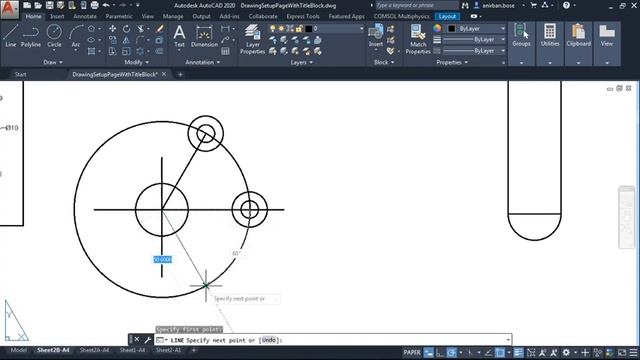Screen dimensions: 640x360
Task: Toggle Clean Screen mode
Action: (x=622, y=352)
